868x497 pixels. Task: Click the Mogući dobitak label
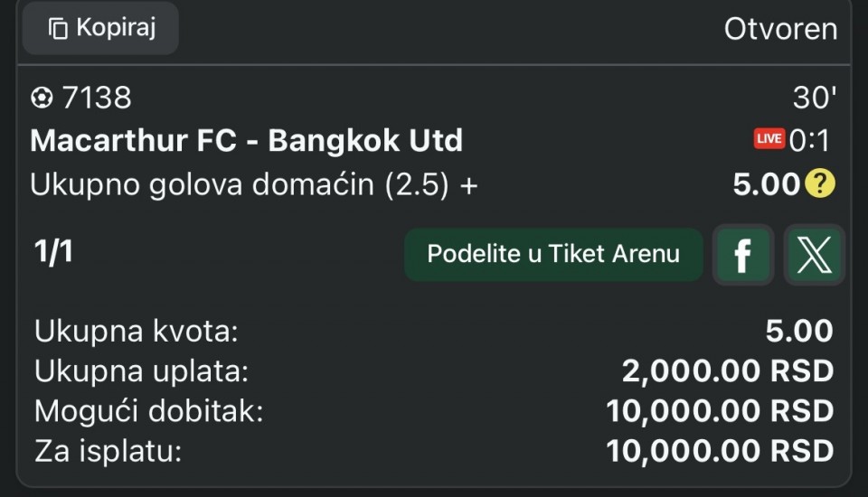click(x=149, y=411)
